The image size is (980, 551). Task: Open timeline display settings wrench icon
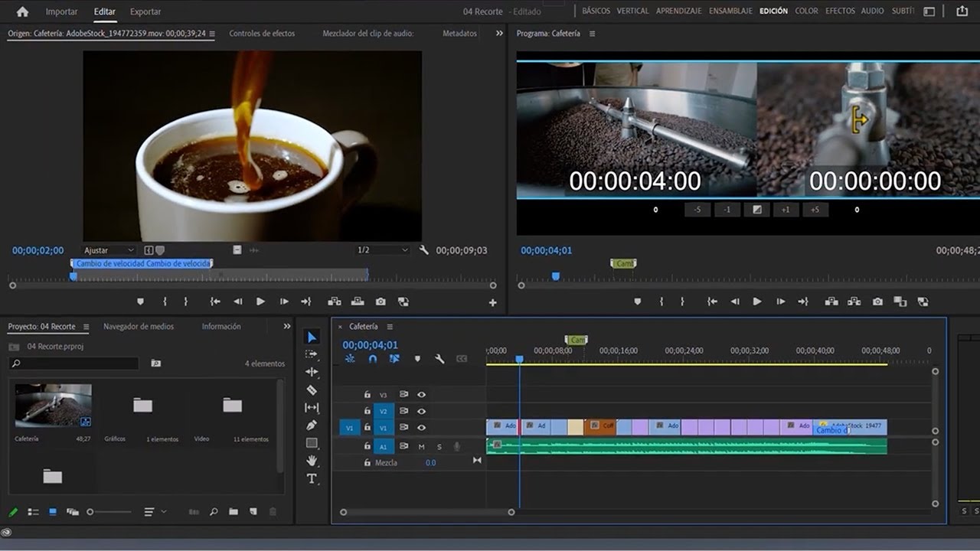[x=439, y=358]
